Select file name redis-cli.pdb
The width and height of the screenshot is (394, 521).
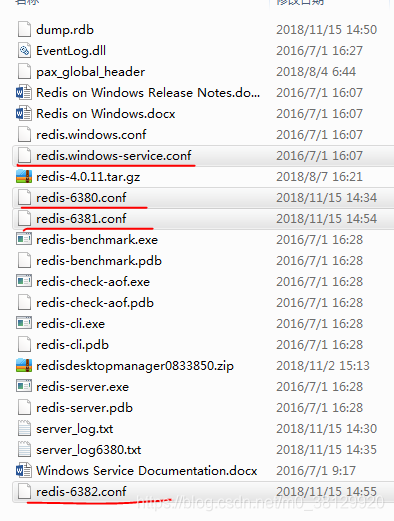click(73, 345)
